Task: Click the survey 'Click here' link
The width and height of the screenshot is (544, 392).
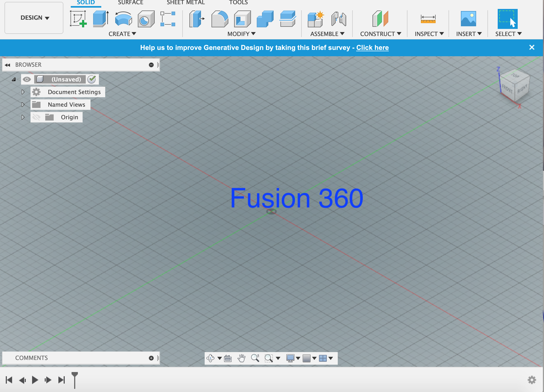Action: pos(372,48)
